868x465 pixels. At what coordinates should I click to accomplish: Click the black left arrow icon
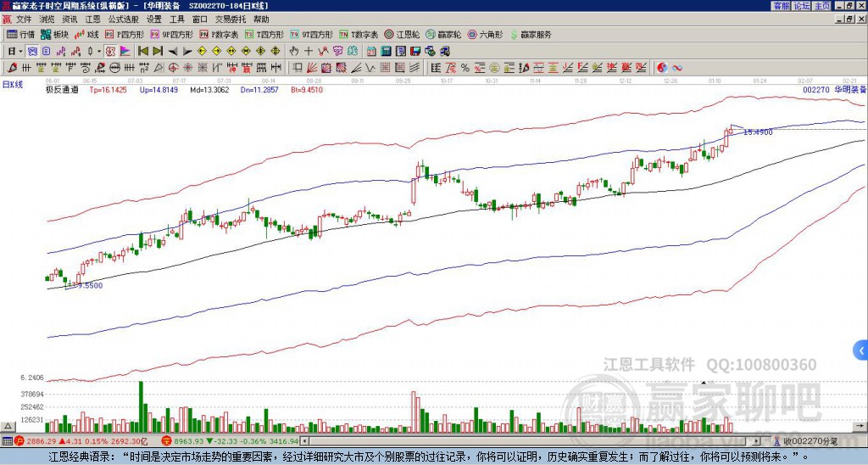pyautogui.click(x=173, y=52)
